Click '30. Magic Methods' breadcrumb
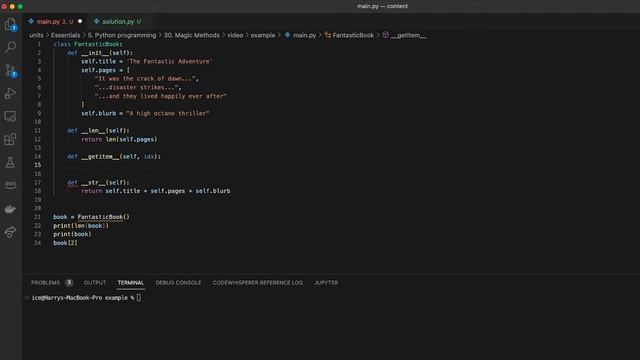The image size is (640, 360). coord(191,35)
